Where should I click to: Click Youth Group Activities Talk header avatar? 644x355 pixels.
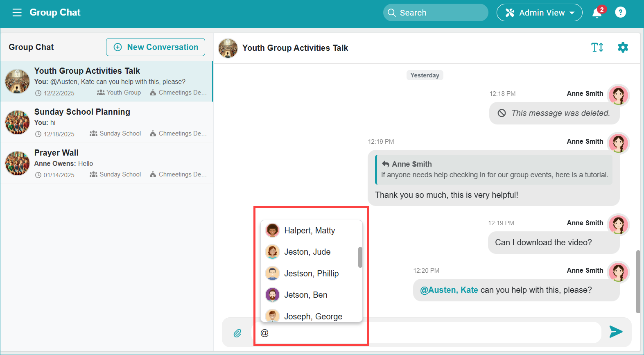(228, 48)
